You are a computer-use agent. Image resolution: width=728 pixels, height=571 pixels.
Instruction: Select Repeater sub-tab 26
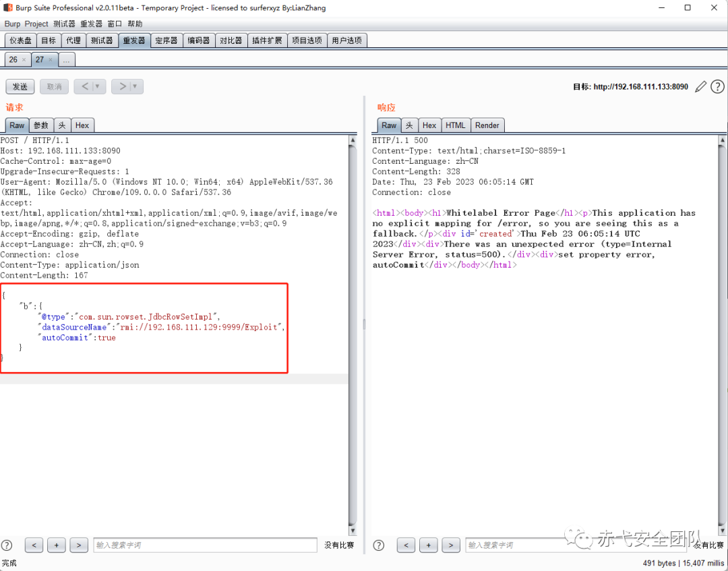click(x=13, y=59)
